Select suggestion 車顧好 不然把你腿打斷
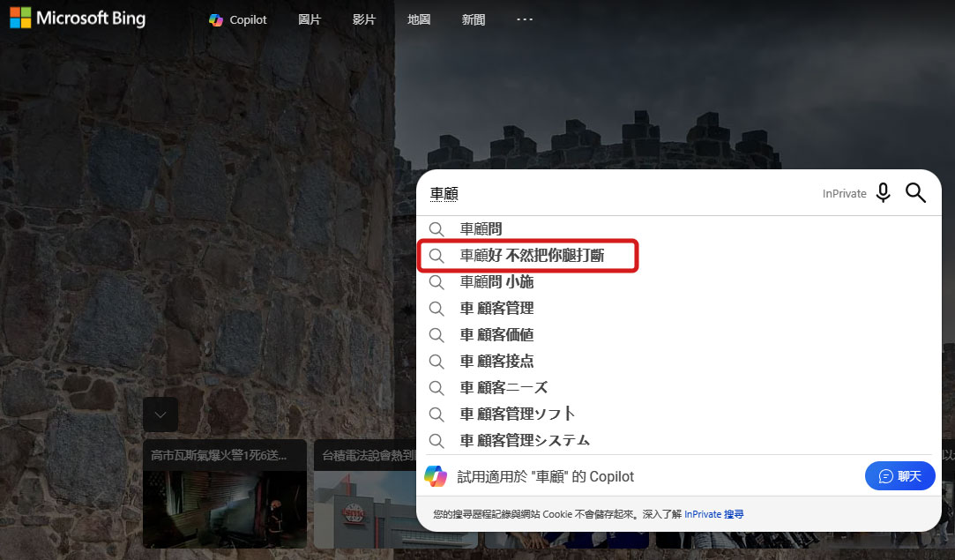This screenshot has width=955, height=560. click(x=678, y=256)
